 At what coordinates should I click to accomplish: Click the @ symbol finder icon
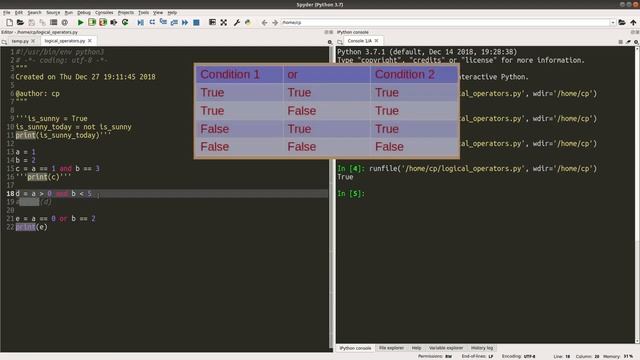pyautogui.click(x=64, y=22)
